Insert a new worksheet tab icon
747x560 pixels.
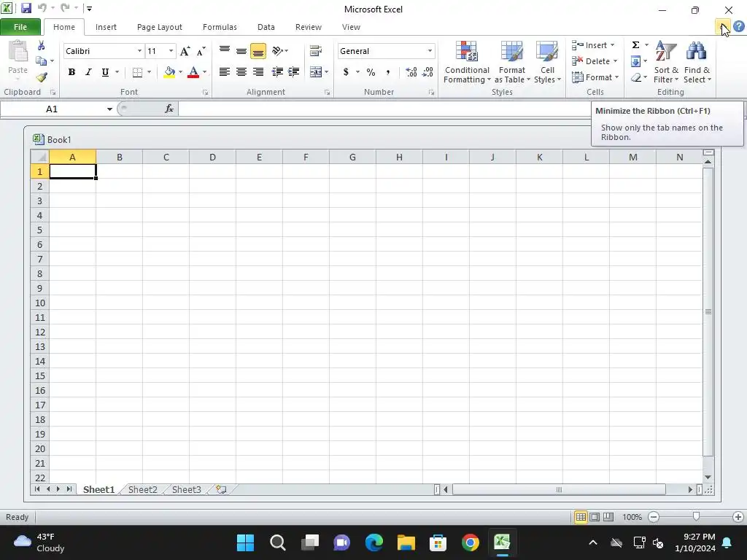(221, 489)
